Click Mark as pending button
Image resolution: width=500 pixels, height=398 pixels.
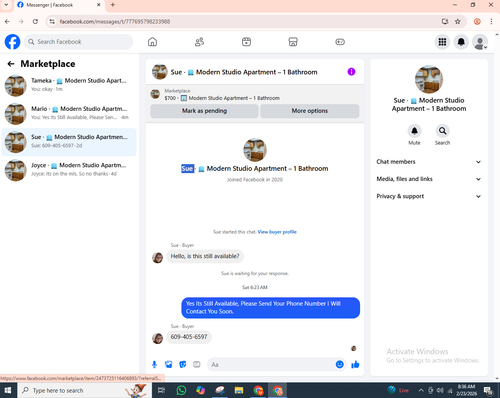coord(204,111)
